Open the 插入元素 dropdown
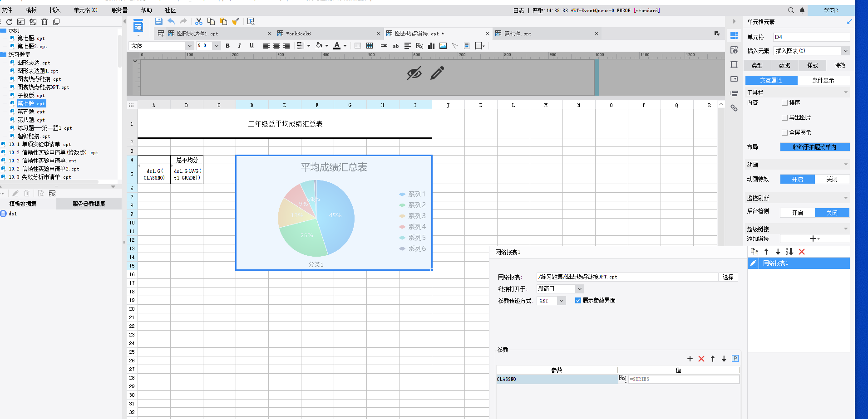Image resolution: width=868 pixels, height=419 pixels. [845, 51]
